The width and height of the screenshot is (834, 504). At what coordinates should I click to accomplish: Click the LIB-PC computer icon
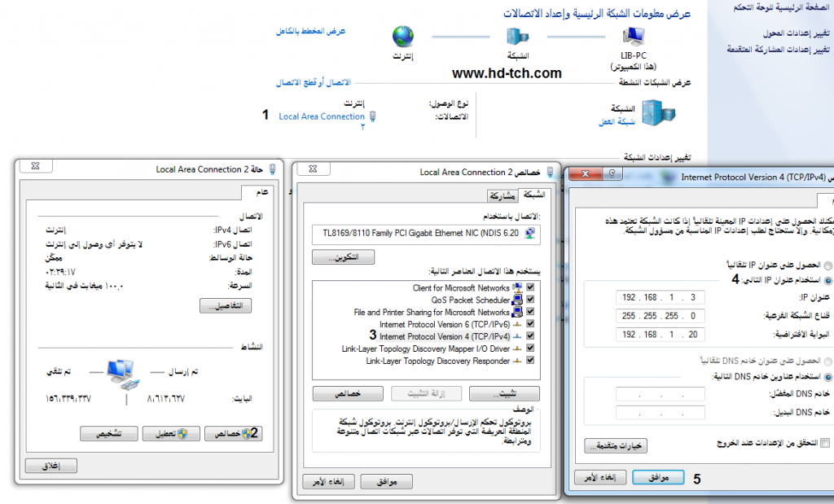coord(634,36)
